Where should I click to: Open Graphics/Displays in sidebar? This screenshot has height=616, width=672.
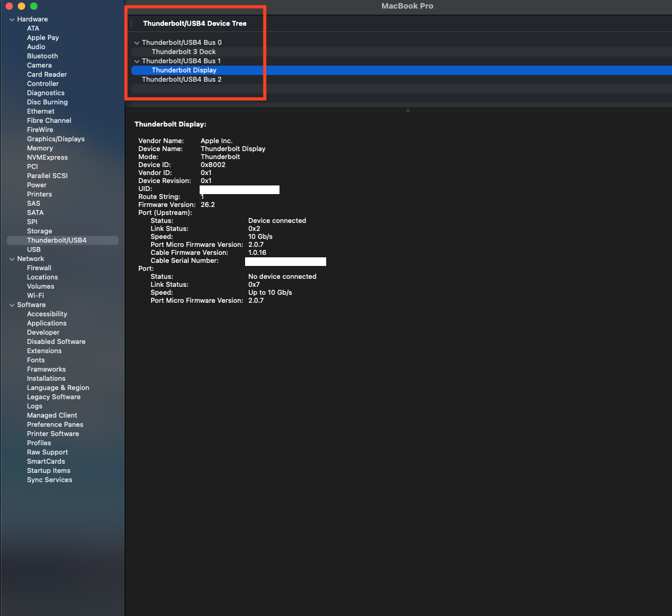[x=56, y=139]
